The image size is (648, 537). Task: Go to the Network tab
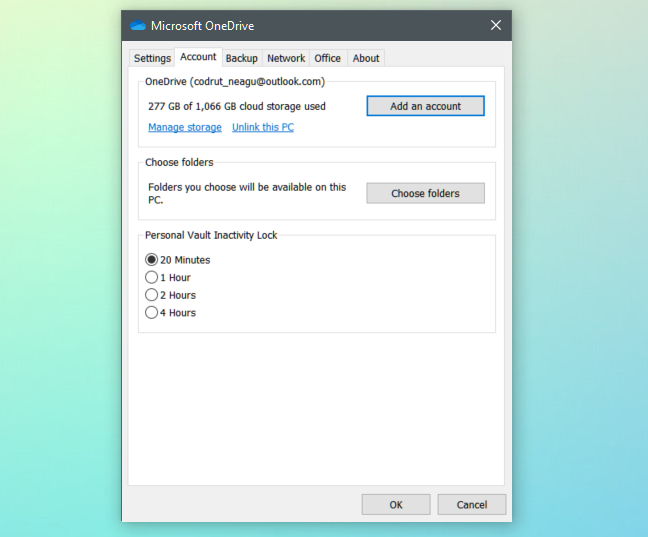coord(286,58)
